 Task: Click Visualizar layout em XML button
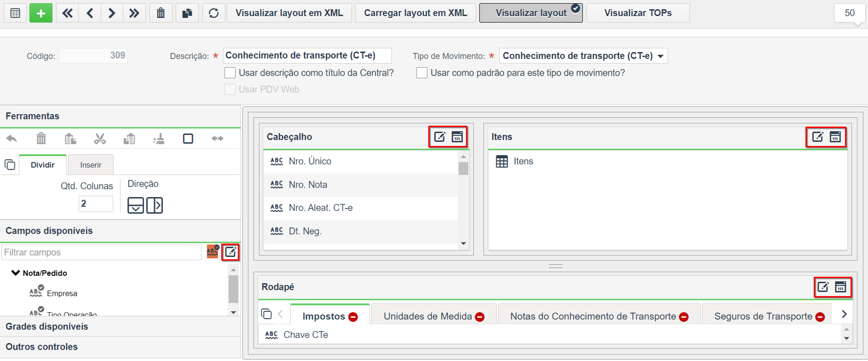point(289,13)
